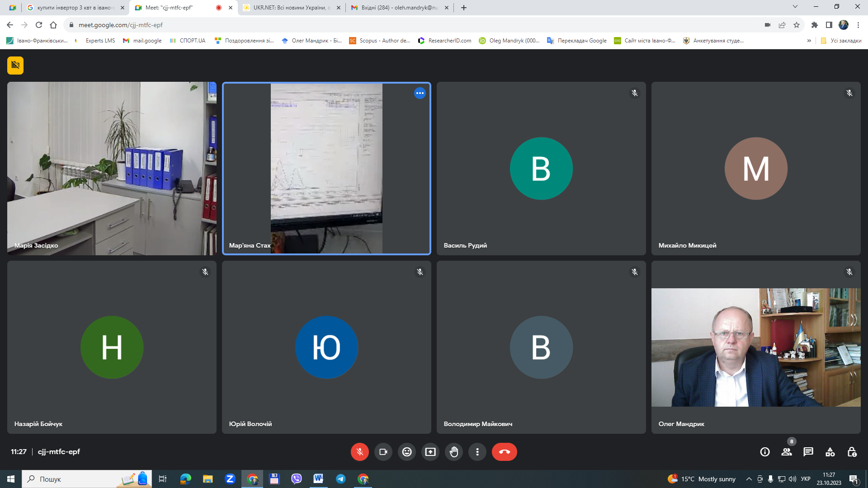The width and height of the screenshot is (868, 488).
Task: Unmute the microphone in the call controls
Action: tap(360, 452)
